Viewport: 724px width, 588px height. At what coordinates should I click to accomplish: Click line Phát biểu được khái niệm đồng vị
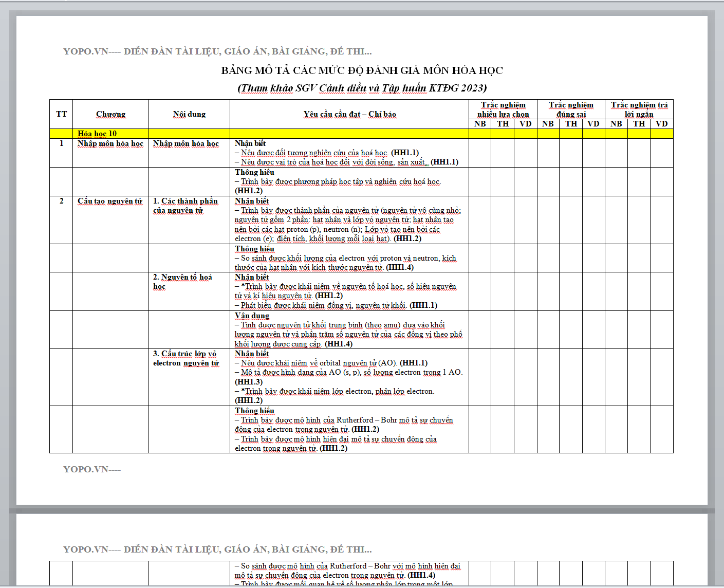coord(336,305)
